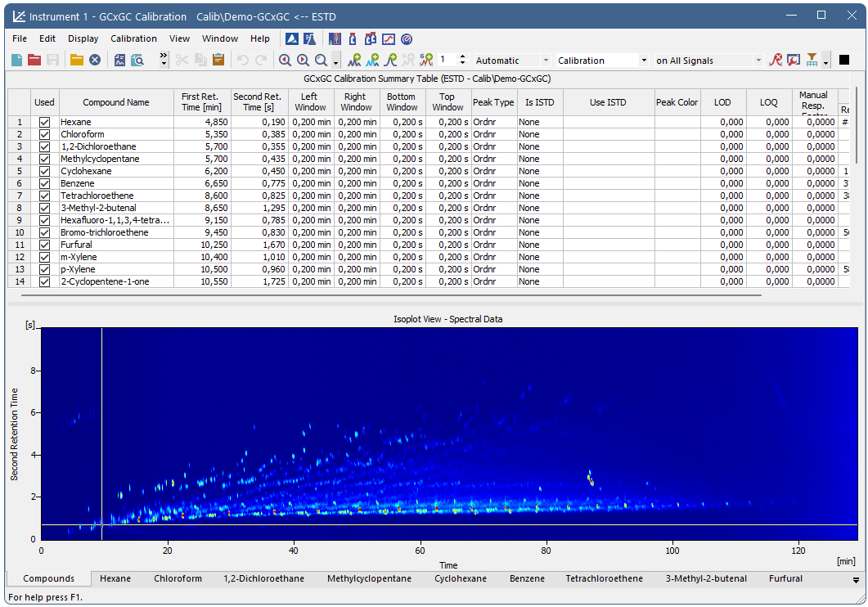Click the Is ISTD cell for m-Xylene
868x607 pixels.
point(540,258)
